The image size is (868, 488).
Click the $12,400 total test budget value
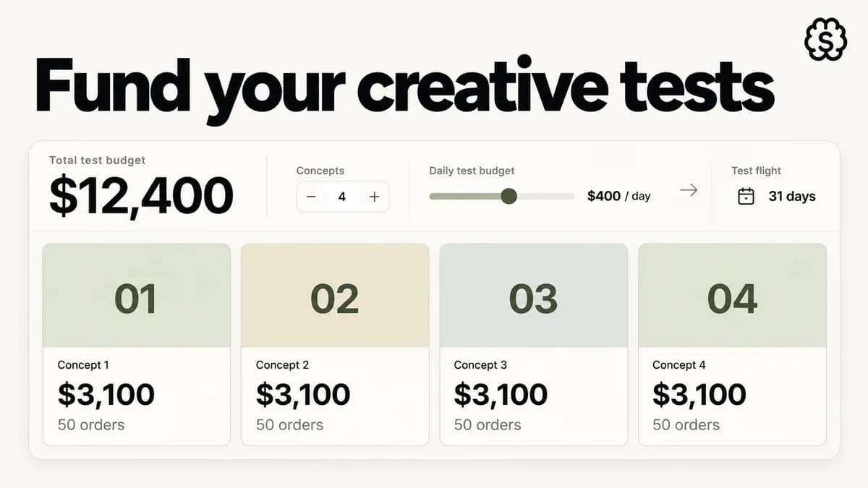[141, 196]
